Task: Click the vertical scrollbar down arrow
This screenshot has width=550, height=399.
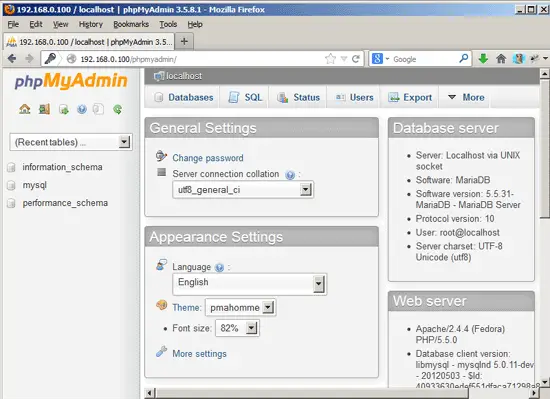Action: [x=544, y=382]
